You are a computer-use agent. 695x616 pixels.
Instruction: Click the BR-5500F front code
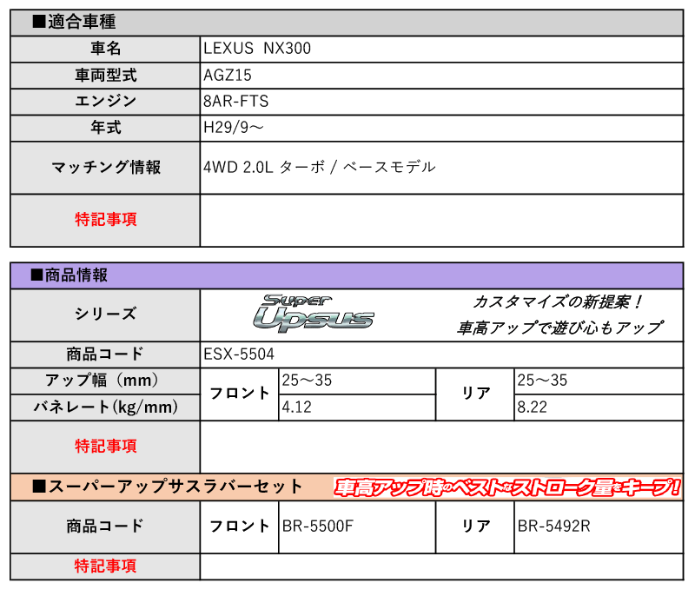(318, 526)
